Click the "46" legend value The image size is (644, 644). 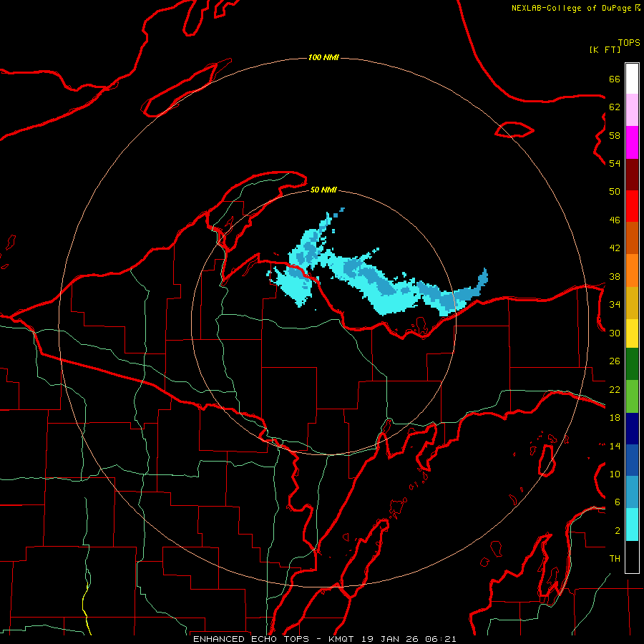tap(615, 220)
